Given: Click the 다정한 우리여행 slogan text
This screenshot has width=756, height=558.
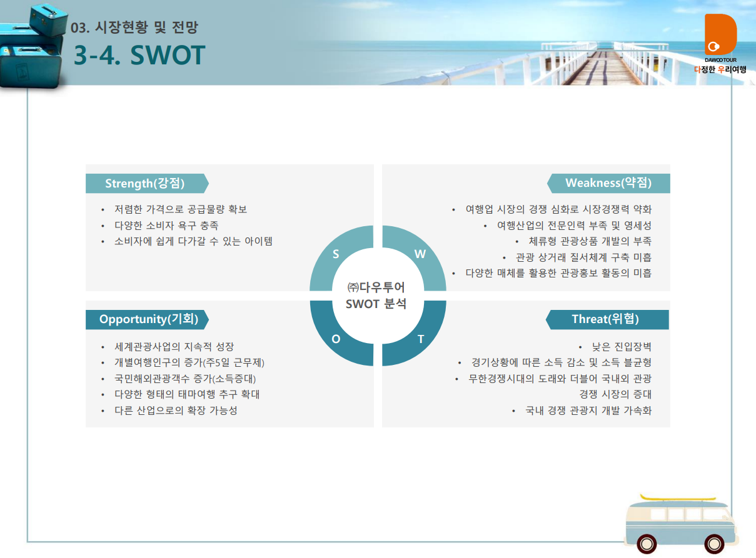Looking at the screenshot, I should click(x=720, y=69).
